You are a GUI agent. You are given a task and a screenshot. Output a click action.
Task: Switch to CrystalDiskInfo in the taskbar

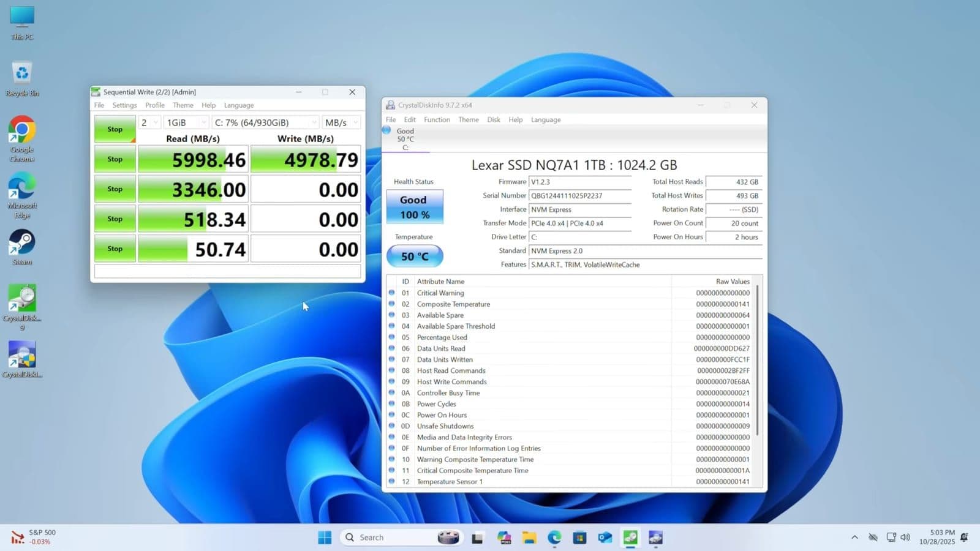(655, 538)
